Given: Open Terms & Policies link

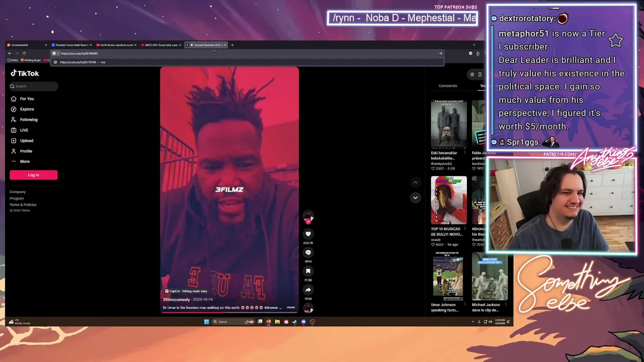Looking at the screenshot, I should coord(23,205).
